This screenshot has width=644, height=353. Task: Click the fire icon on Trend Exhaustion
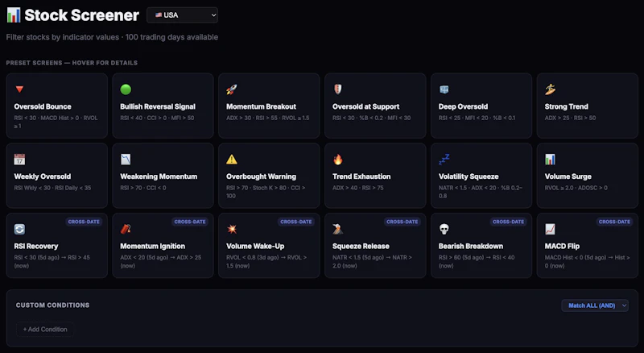click(x=337, y=160)
